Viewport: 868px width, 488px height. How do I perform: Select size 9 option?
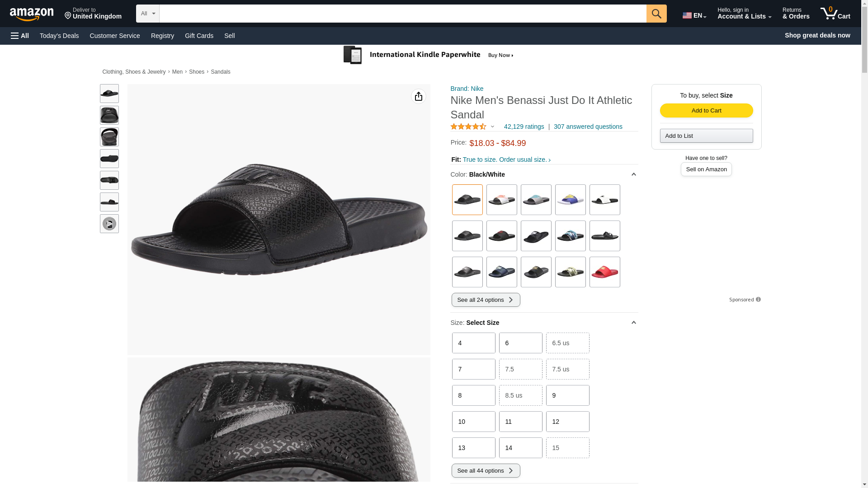pos(567,395)
